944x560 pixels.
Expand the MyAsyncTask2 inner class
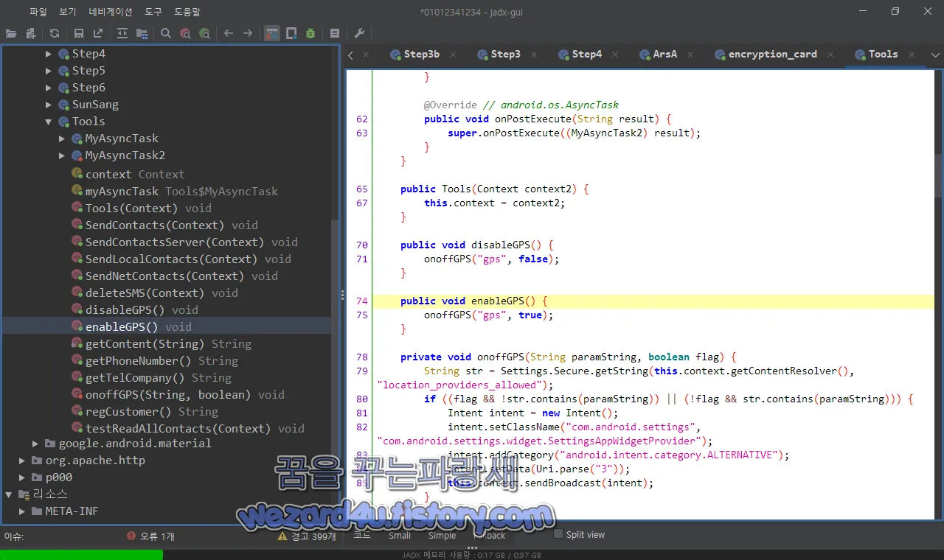pos(62,155)
